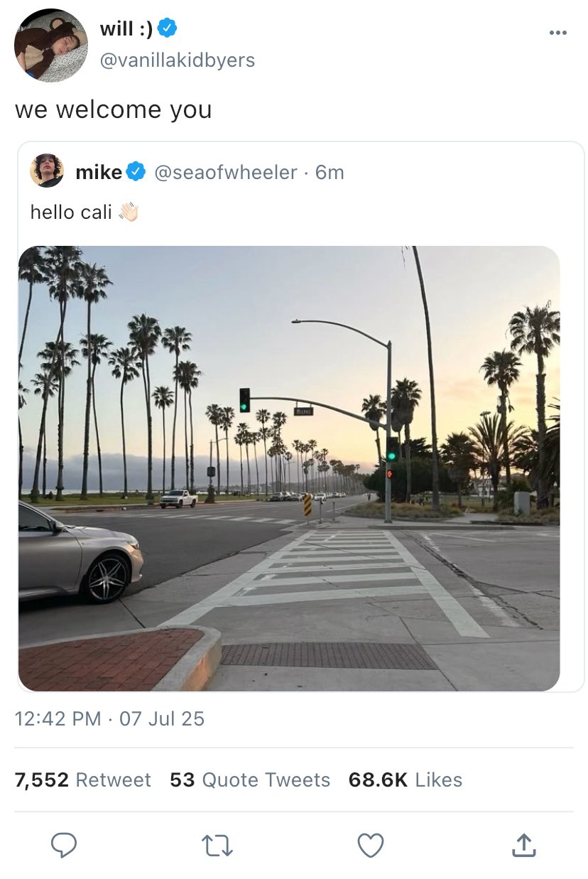588x879 pixels.
Task: Click the "mike" display name
Action: [x=99, y=172]
